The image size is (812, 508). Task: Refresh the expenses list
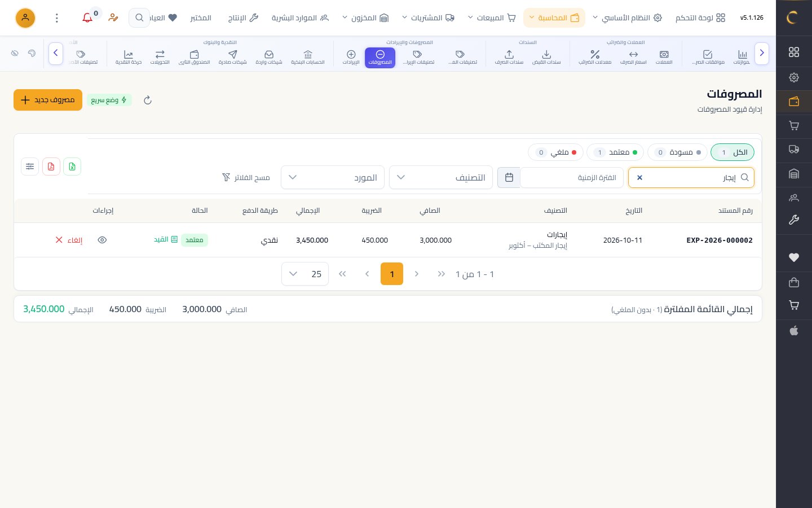pos(148,100)
